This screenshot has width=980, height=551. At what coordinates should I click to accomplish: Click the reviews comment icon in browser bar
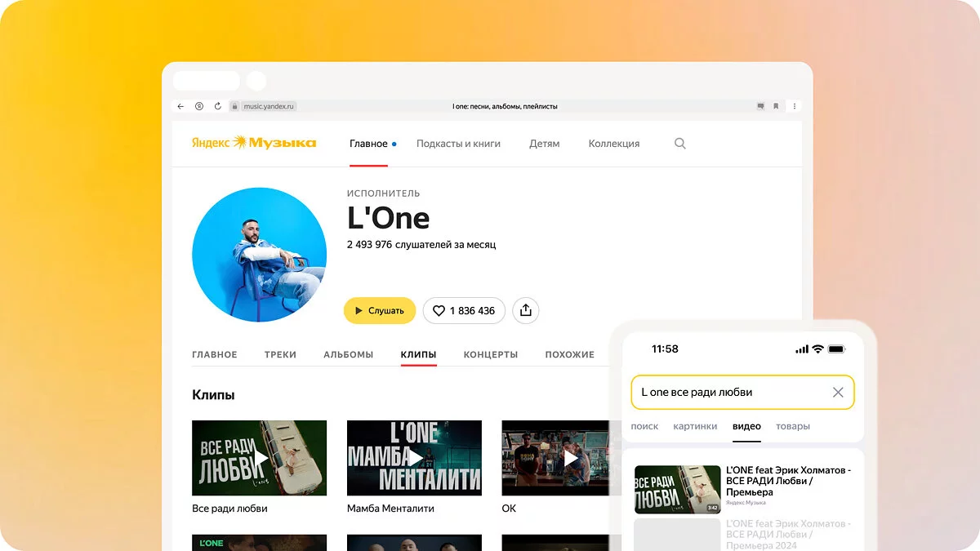pyautogui.click(x=760, y=106)
